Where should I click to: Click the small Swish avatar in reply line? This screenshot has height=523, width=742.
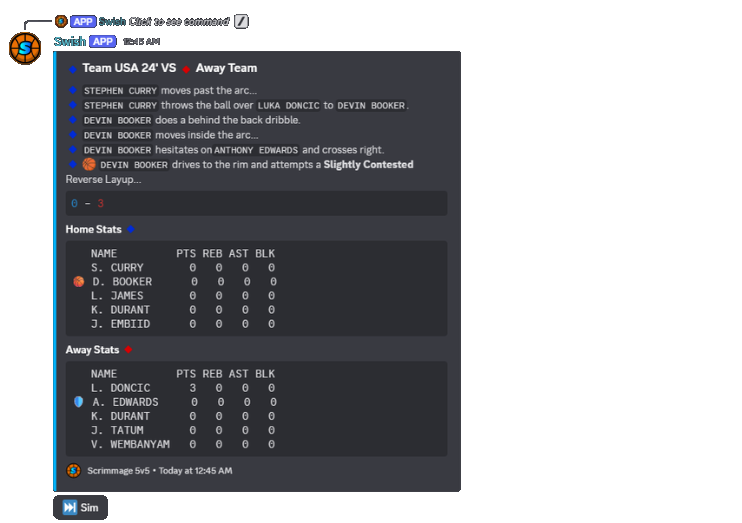pyautogui.click(x=61, y=21)
